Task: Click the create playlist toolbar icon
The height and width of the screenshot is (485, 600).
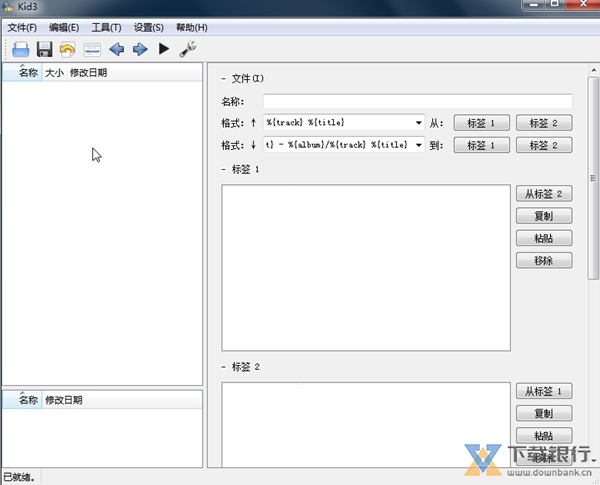Action: (92, 49)
